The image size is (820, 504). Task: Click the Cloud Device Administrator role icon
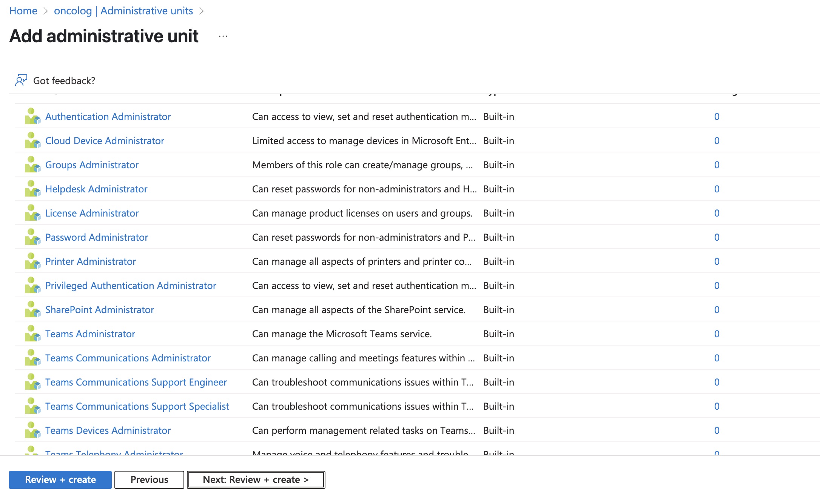[32, 140]
